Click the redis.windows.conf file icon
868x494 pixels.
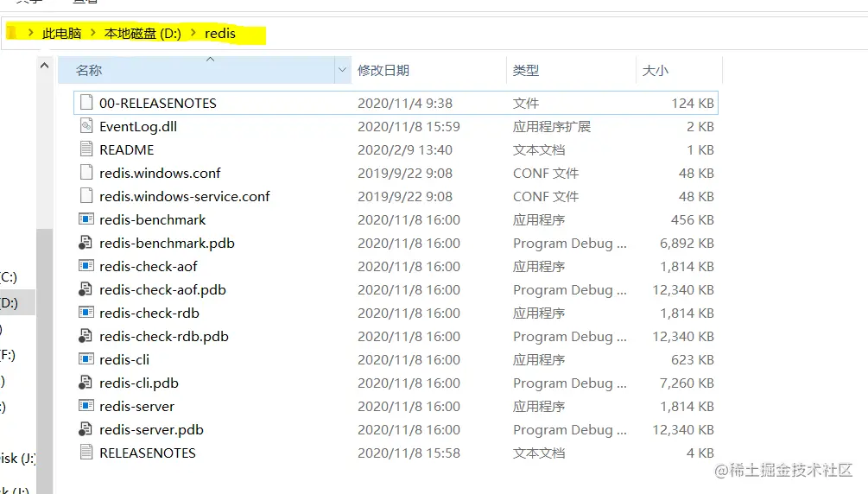tap(86, 172)
